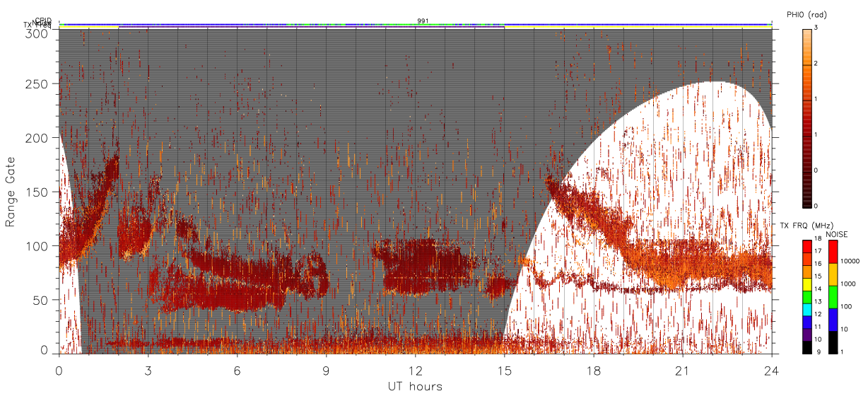Image resolution: width=868 pixels, height=401 pixels.
Task: Click the x-axis tick label '3'
Action: pyautogui.click(x=148, y=371)
